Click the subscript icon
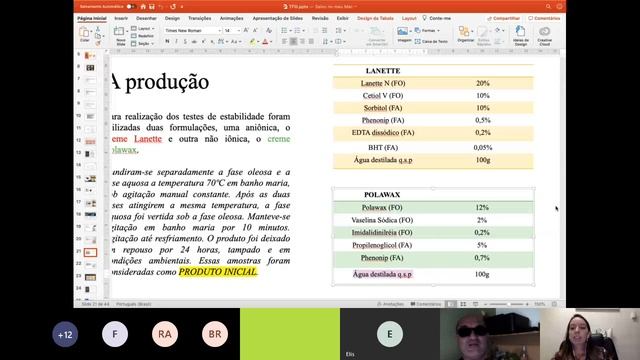 (212, 41)
